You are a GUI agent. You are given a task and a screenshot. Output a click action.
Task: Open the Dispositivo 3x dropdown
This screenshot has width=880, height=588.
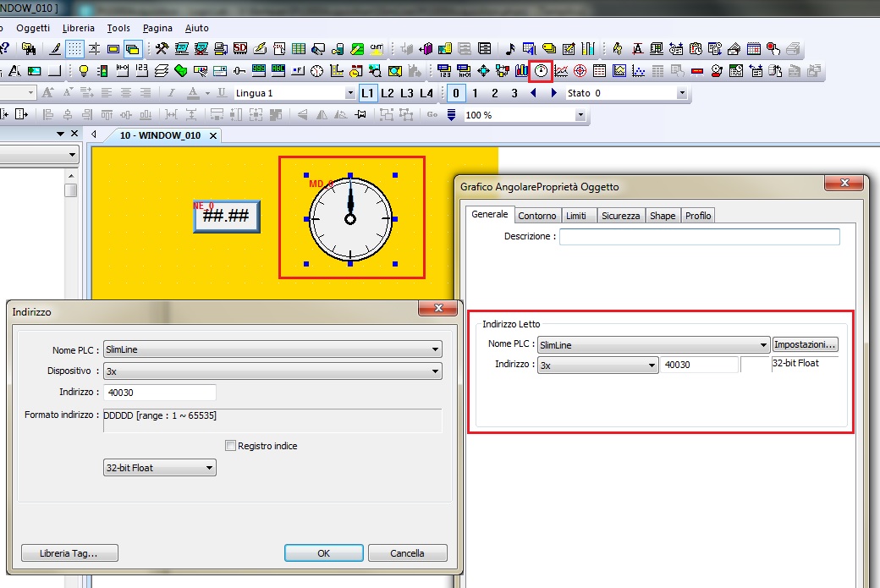272,371
